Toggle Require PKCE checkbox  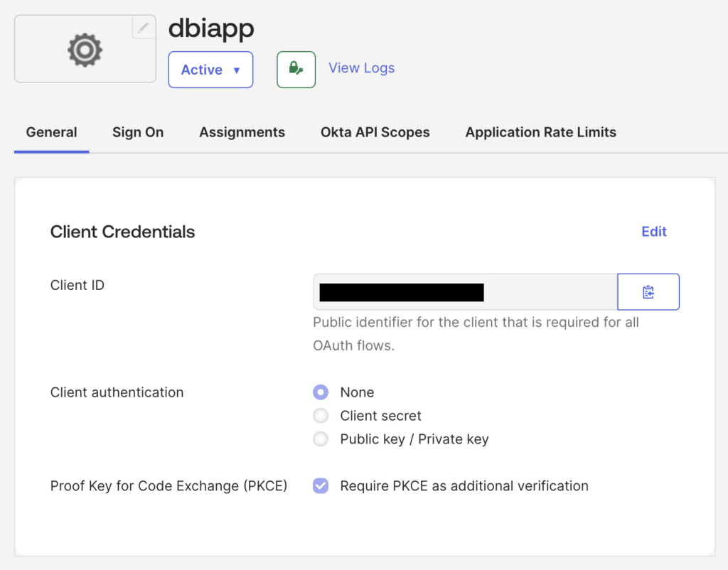[321, 485]
